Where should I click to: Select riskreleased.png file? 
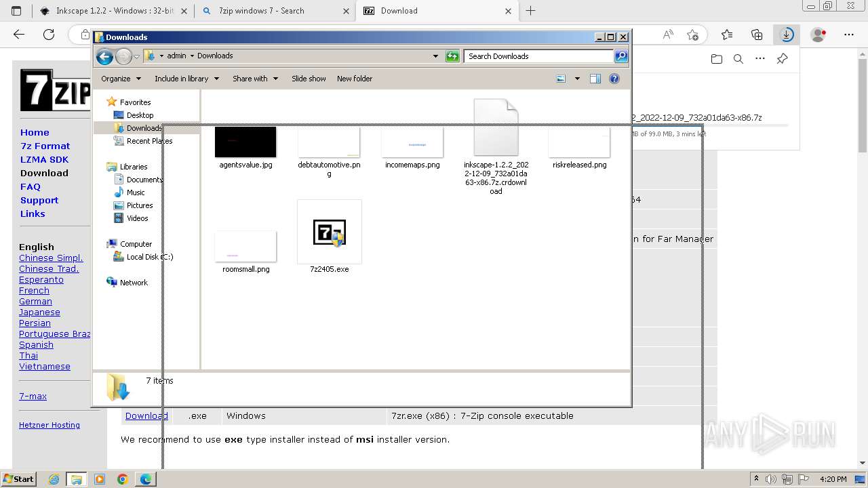[579, 148]
